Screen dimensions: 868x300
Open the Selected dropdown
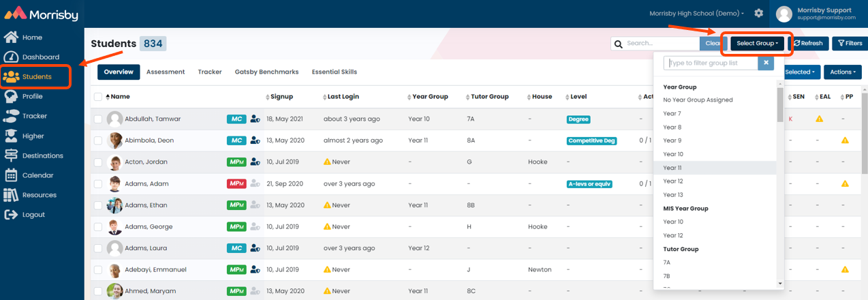pos(801,72)
